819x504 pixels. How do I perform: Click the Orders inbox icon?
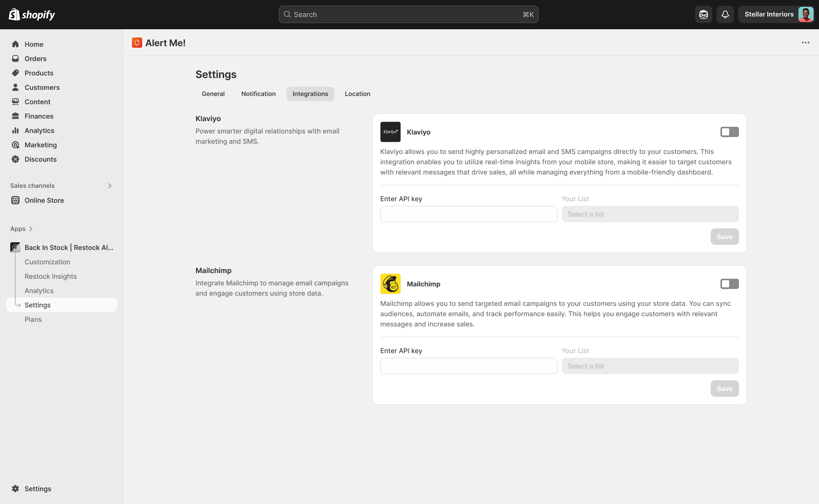(15, 59)
